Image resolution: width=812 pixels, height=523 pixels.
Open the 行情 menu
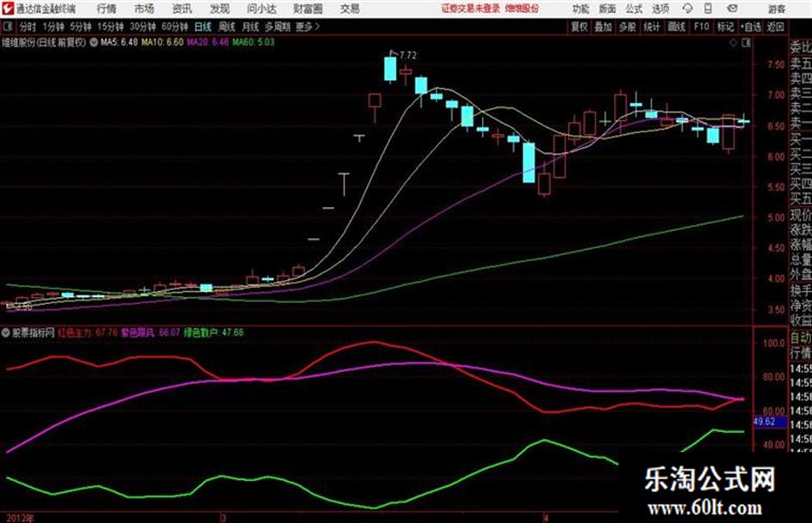click(107, 9)
